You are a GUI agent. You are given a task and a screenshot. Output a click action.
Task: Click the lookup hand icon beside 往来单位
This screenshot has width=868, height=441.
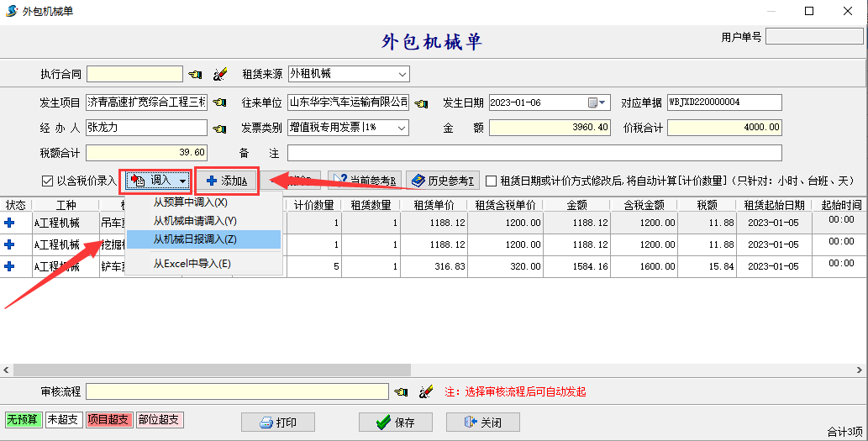click(422, 102)
